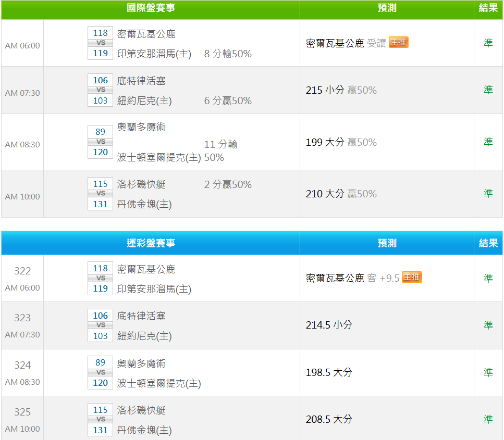Click 準 result in the 客 +9.5 row
This screenshot has width=504, height=440.
[488, 278]
